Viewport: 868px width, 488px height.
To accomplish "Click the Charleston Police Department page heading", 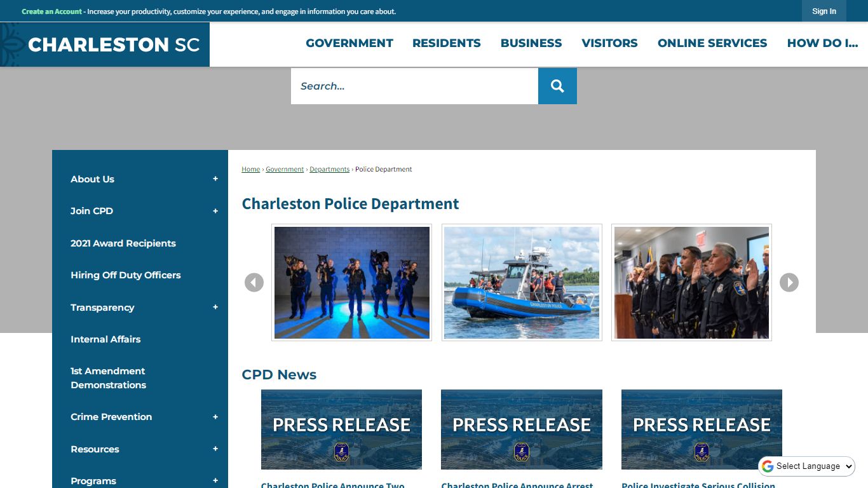I will pos(350,204).
